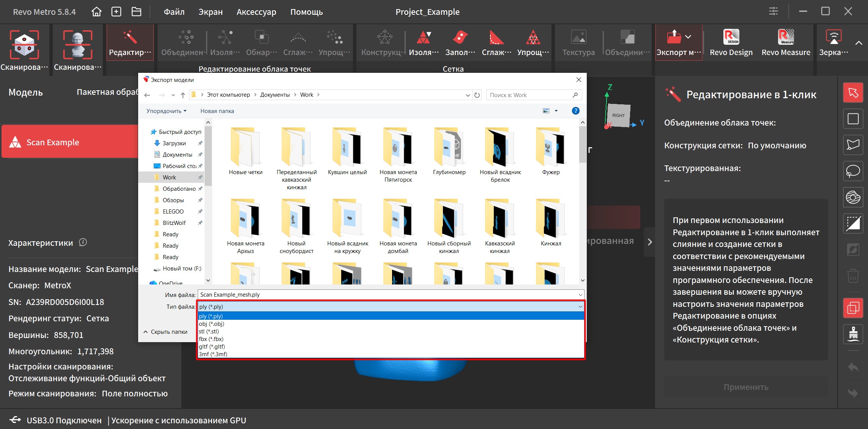This screenshot has width=868, height=429.
Task: Open the Упорядочить dropdown menu
Action: [x=166, y=111]
